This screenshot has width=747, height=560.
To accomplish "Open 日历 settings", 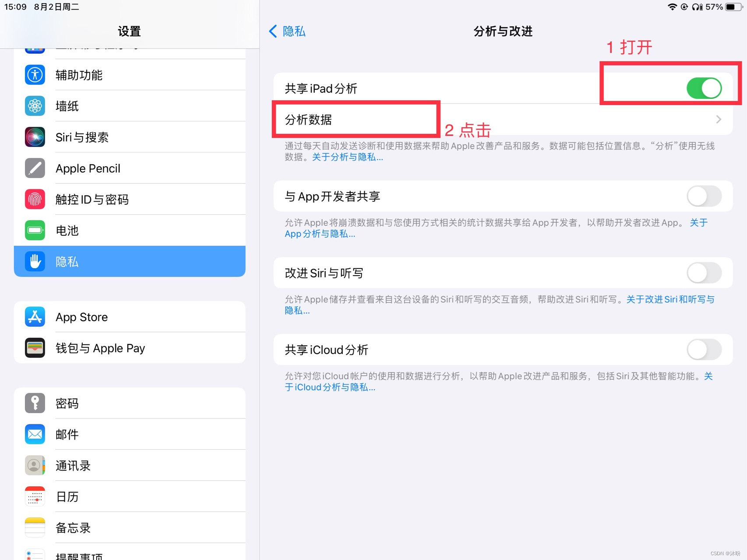I will [130, 496].
